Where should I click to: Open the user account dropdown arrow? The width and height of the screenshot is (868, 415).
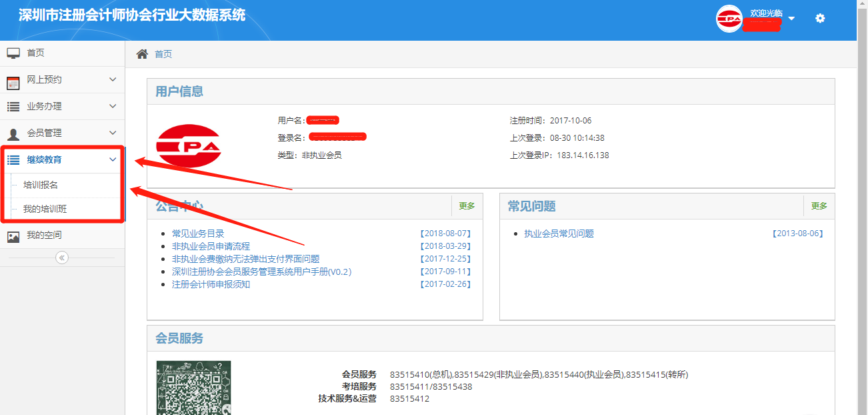[x=791, y=19]
